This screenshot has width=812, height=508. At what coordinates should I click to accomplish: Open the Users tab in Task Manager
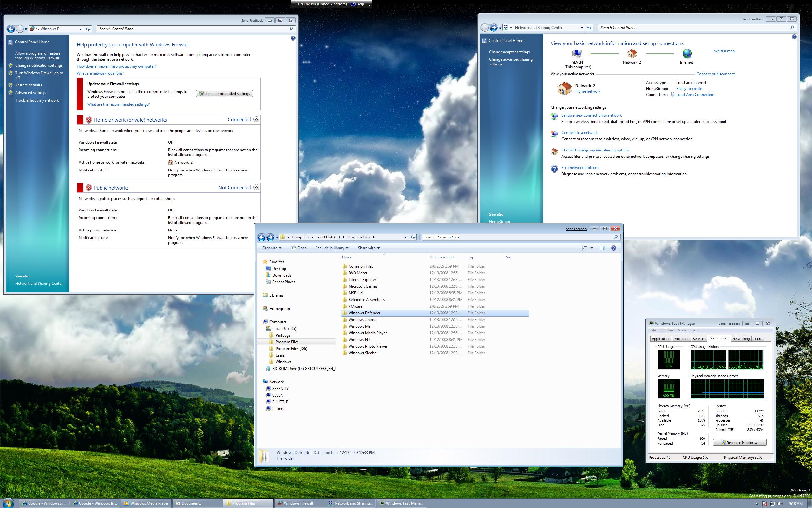click(x=757, y=339)
